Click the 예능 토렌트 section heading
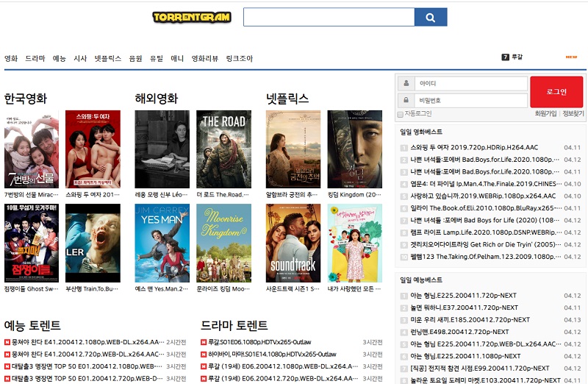The width and height of the screenshot is (588, 384). pyautogui.click(x=32, y=325)
